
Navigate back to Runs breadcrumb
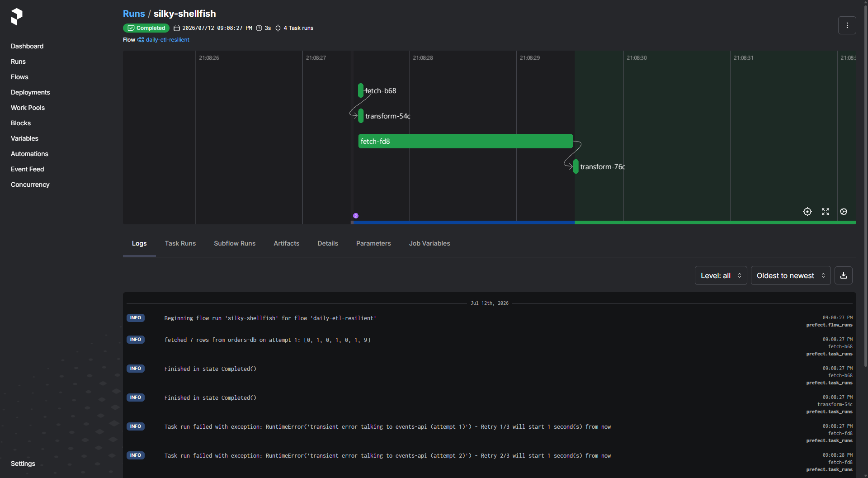coord(134,14)
